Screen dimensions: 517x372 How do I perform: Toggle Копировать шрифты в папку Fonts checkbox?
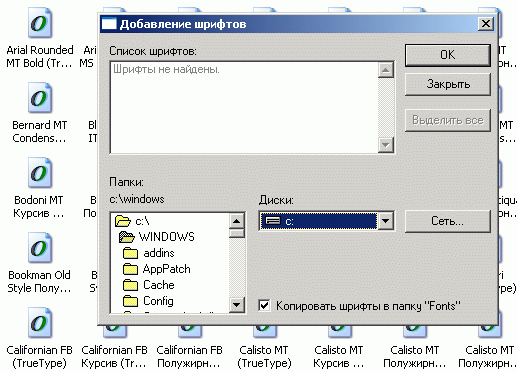(x=264, y=305)
